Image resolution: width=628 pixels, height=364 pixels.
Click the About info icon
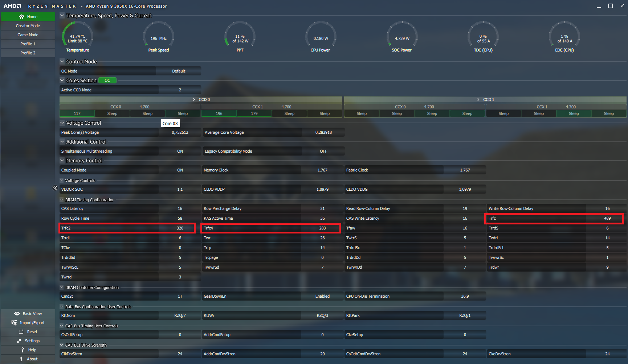coord(21,359)
